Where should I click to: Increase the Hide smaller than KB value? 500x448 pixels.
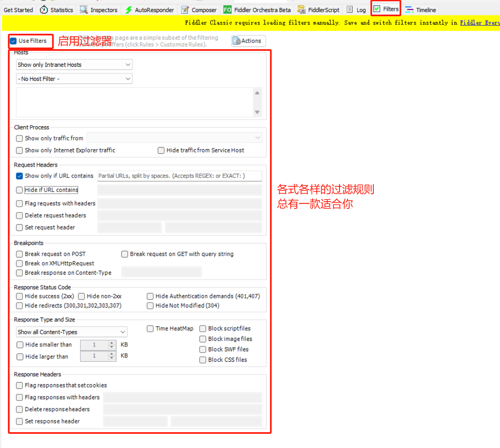[112, 343]
